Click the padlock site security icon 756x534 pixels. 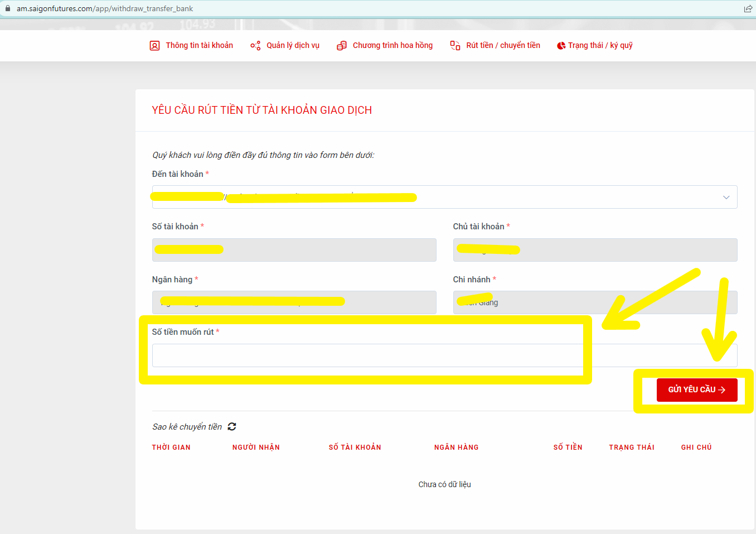8,8
